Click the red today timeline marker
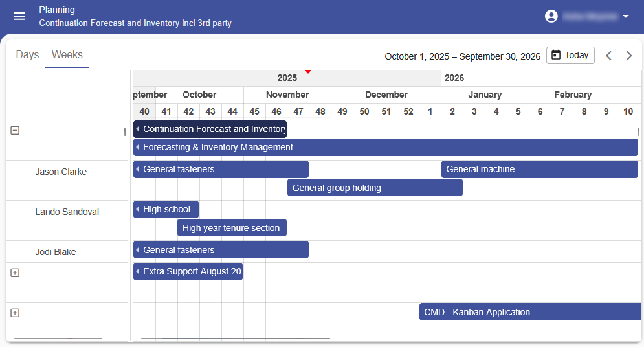 [308, 72]
